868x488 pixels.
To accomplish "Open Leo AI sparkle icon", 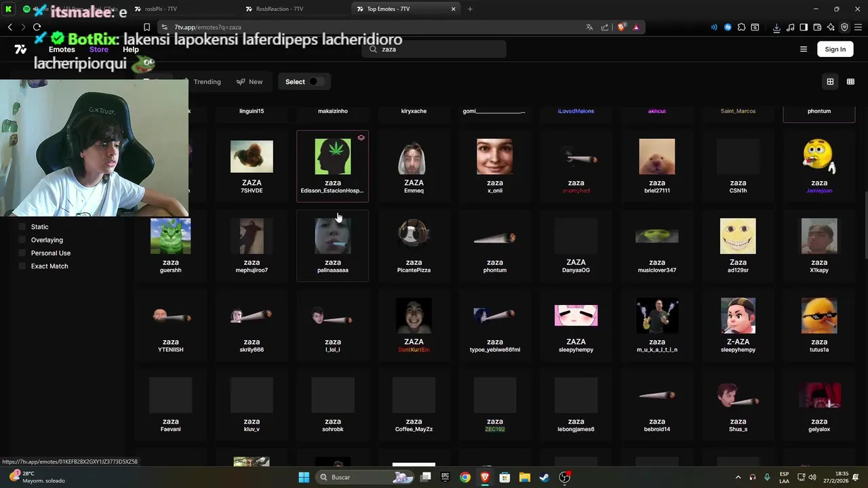I will coord(831,27).
